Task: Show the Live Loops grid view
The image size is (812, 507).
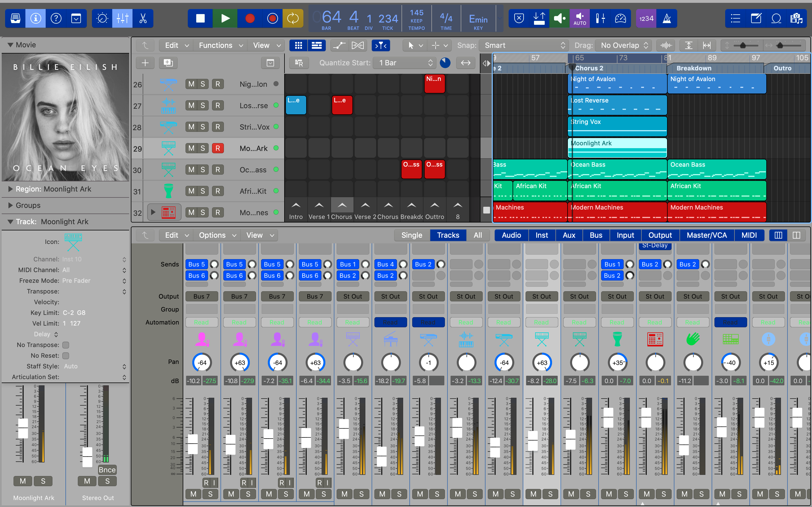Action: [298, 45]
